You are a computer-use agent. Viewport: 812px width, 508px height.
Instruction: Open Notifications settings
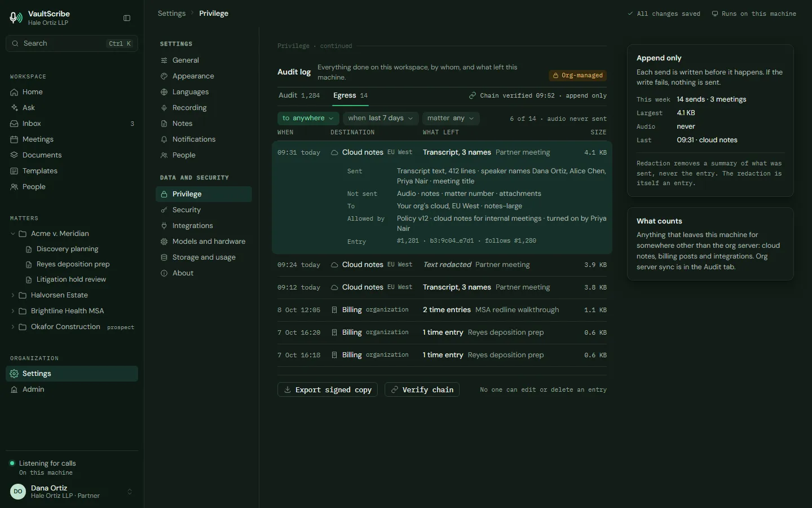[x=204, y=139]
